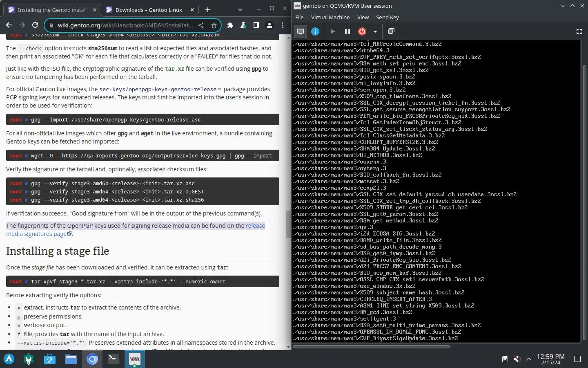Go back in the browser history
The width and height of the screenshot is (588, 368).
click(9, 25)
